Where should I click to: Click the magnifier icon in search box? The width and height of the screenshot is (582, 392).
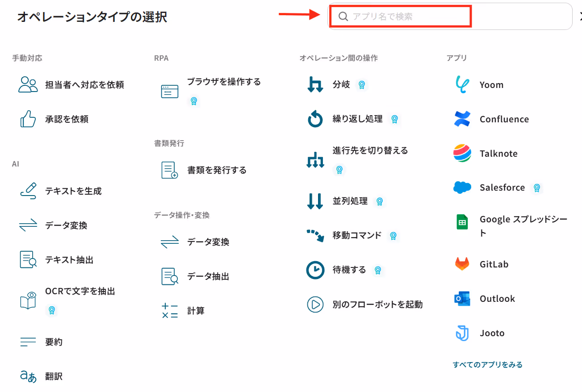343,17
